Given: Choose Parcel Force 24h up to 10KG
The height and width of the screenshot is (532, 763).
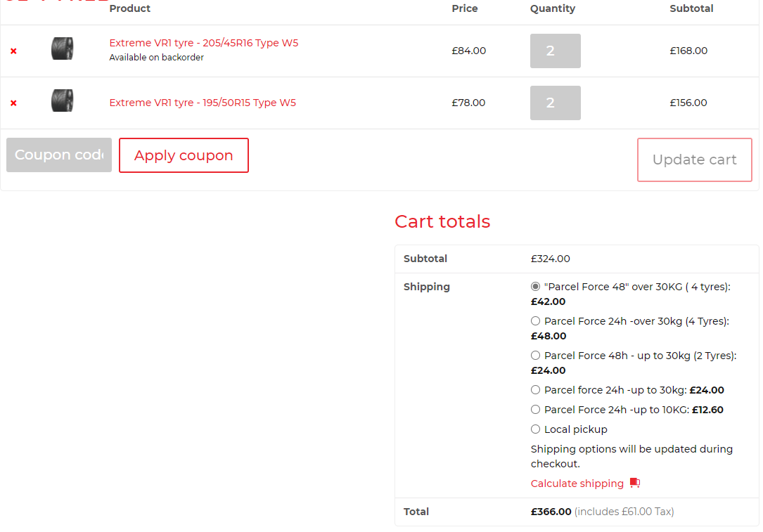Looking at the screenshot, I should pyautogui.click(x=535, y=410).
